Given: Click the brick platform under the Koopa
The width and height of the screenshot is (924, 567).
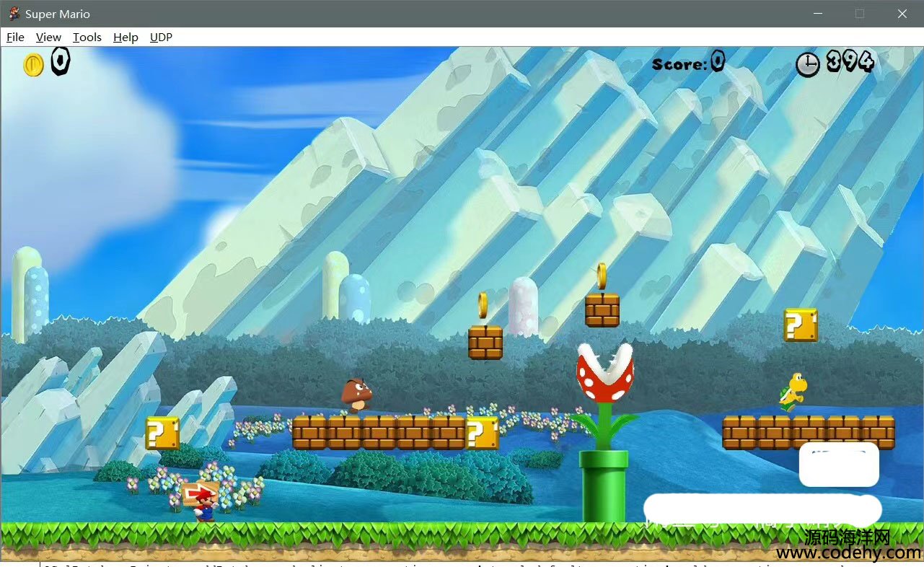Looking at the screenshot, I should point(809,433).
